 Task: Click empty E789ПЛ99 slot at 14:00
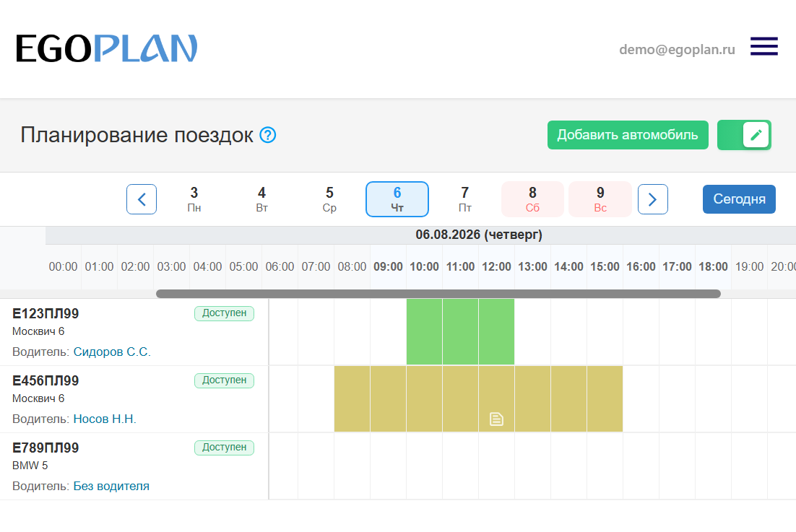point(569,466)
